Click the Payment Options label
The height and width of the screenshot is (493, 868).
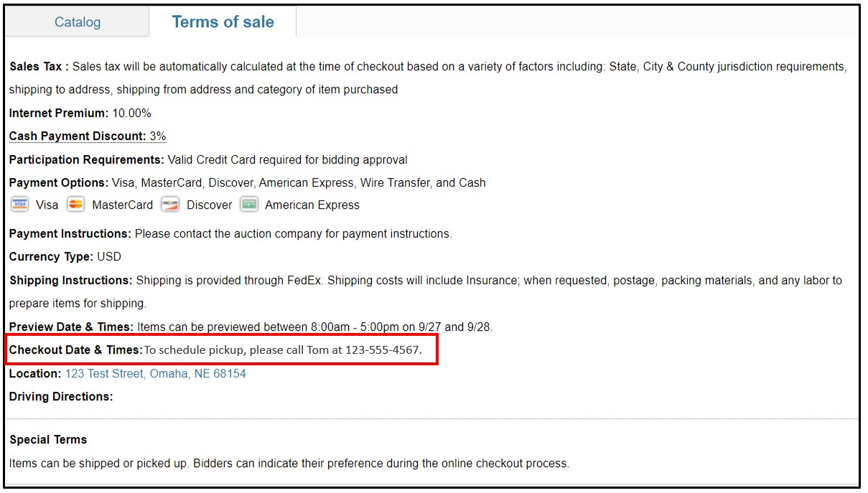pyautogui.click(x=59, y=182)
